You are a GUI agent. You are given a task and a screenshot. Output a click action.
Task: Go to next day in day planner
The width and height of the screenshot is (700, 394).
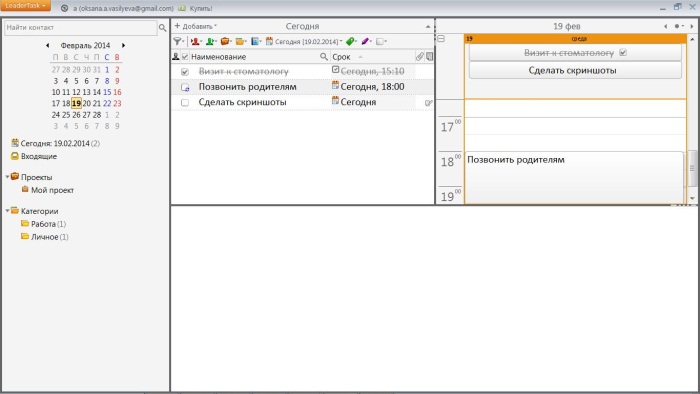click(x=692, y=26)
